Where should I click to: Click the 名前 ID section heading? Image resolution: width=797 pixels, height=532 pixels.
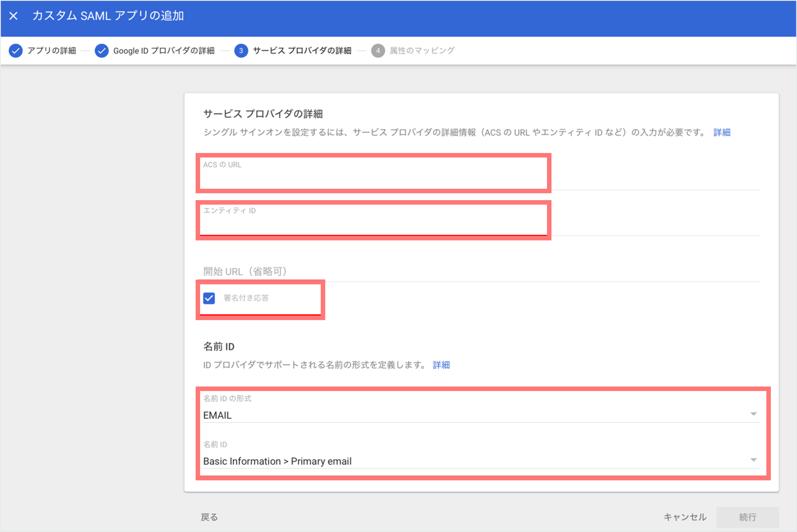219,346
